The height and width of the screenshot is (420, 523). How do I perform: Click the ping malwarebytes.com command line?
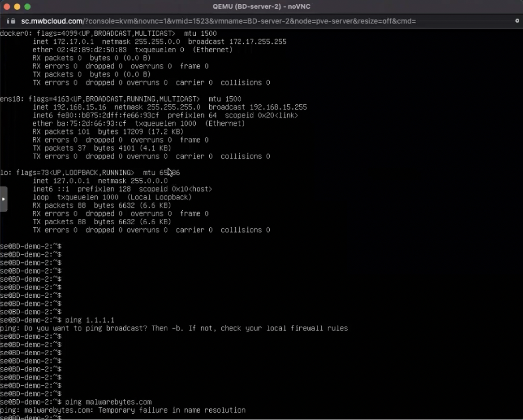coord(108,402)
